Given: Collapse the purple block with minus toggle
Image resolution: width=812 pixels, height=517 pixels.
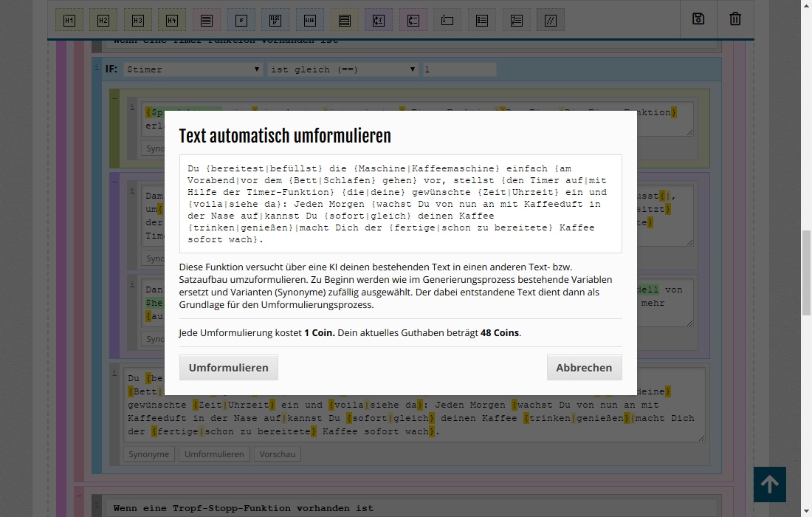Looking at the screenshot, I should coord(114,179).
